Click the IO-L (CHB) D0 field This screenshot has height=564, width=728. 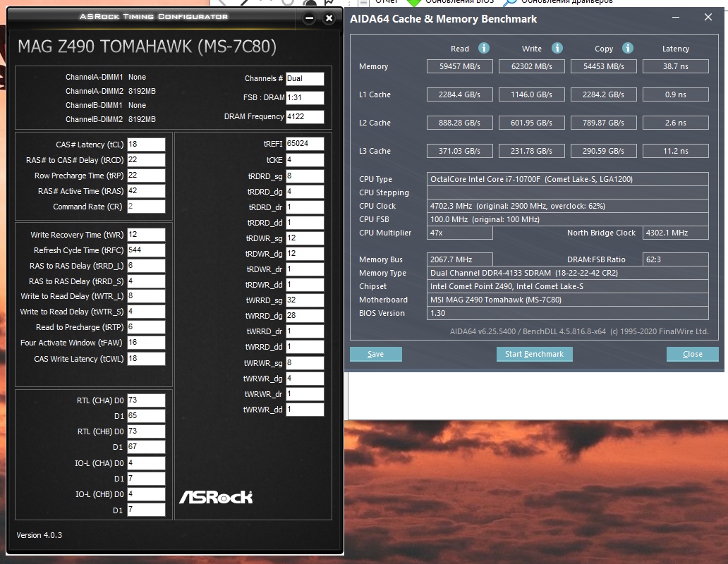tap(146, 494)
